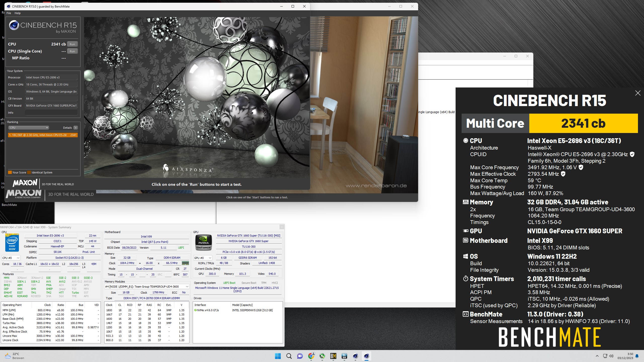
Task: Open the CPU #0 selector in HWiNFO
Action: click(11, 258)
